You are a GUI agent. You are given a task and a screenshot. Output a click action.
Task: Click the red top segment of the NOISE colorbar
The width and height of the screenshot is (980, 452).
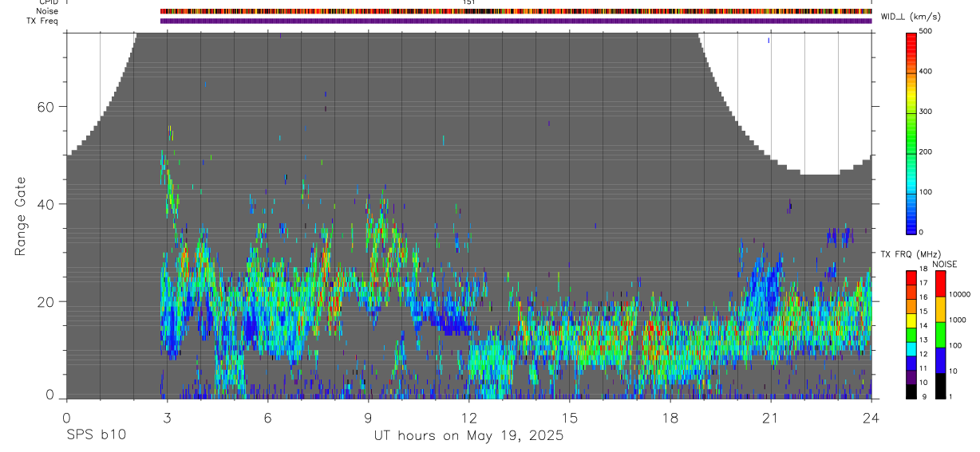point(941,283)
